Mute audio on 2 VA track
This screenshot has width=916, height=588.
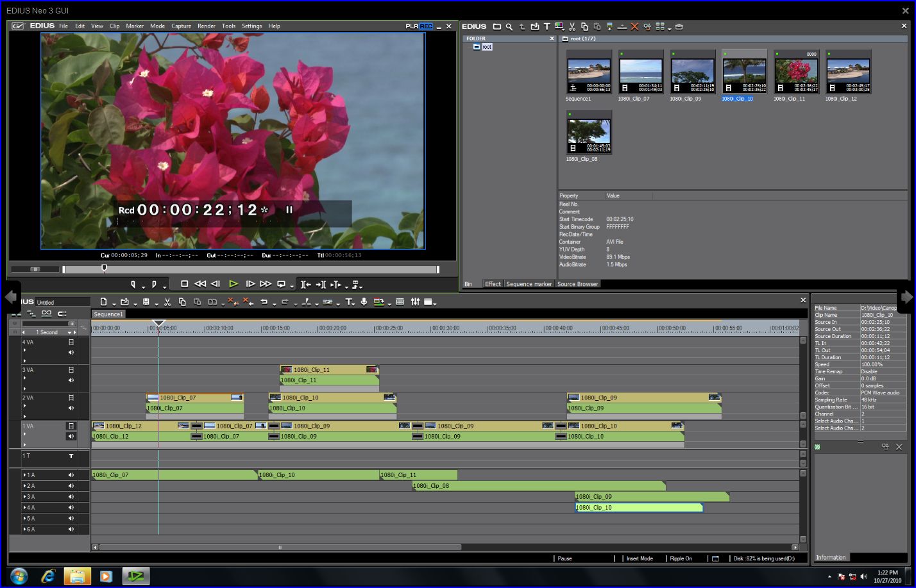pyautogui.click(x=71, y=408)
